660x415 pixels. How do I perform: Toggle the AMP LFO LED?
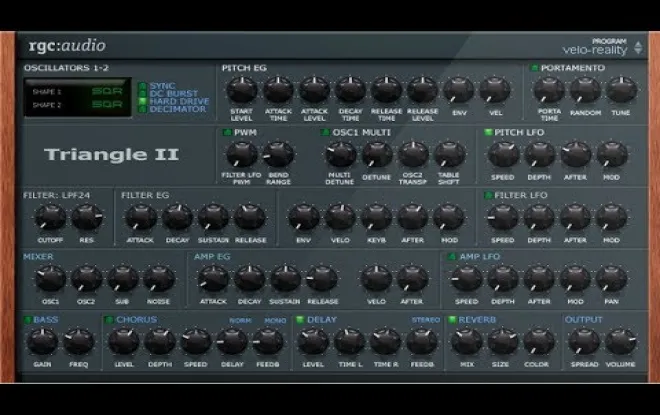pyautogui.click(x=452, y=256)
